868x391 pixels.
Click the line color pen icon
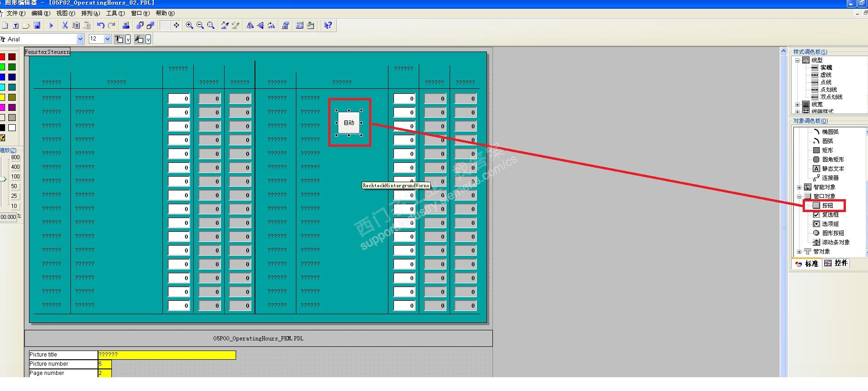point(139,40)
